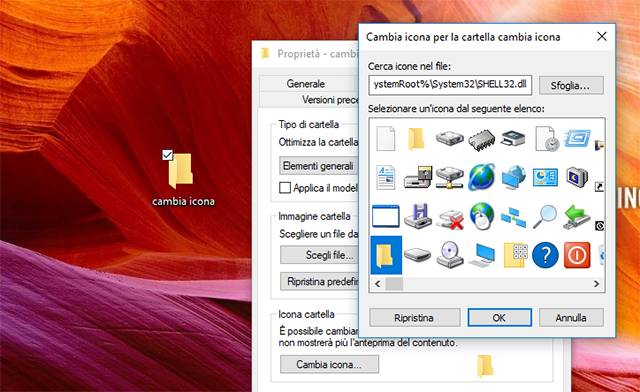This screenshot has height=392, width=640.
Task: Select the networked computers icon
Action: click(x=513, y=217)
